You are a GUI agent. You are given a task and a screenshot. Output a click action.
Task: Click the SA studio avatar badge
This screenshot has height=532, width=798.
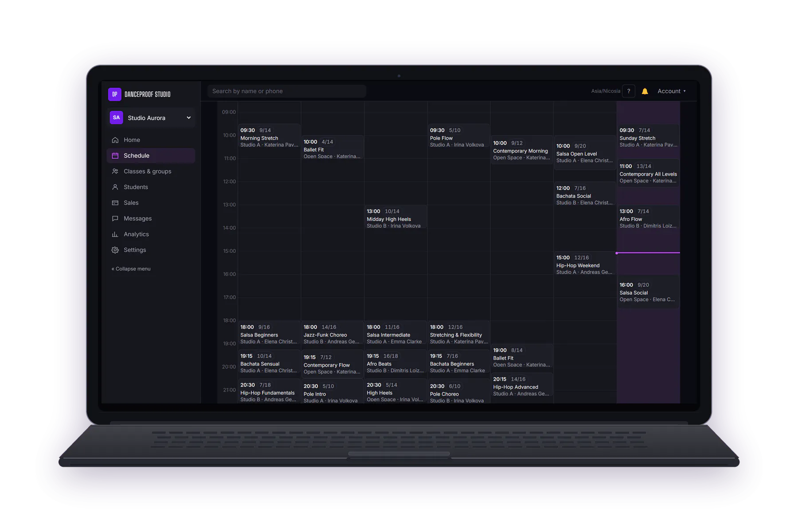pos(116,117)
